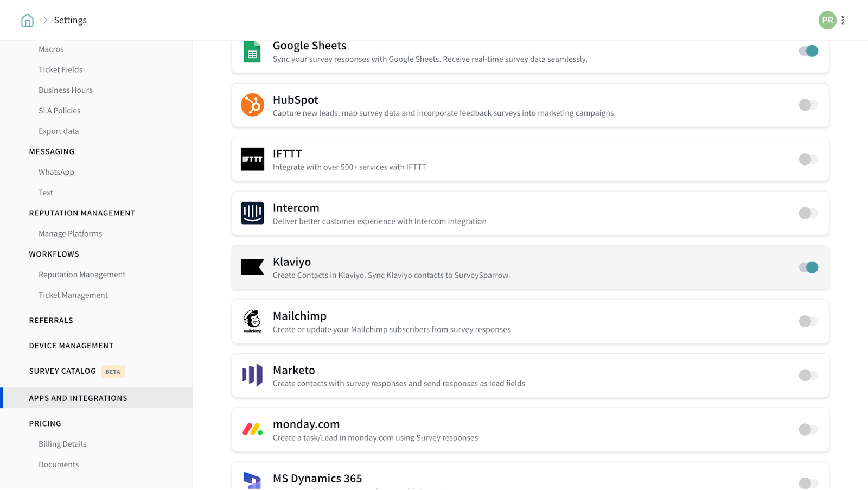Open the Device Management section
The width and height of the screenshot is (868, 490).
click(71, 346)
